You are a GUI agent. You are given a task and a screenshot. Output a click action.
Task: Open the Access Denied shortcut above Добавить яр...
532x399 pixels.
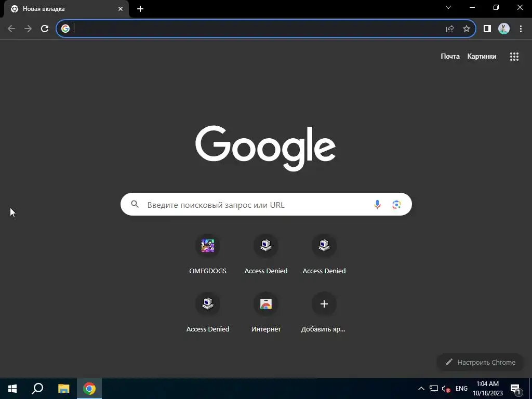coord(324,253)
